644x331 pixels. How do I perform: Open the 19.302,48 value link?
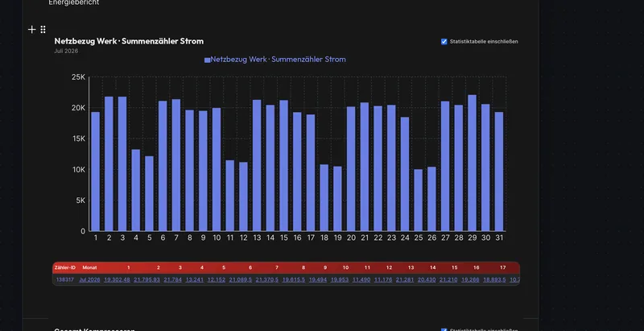coord(117,279)
